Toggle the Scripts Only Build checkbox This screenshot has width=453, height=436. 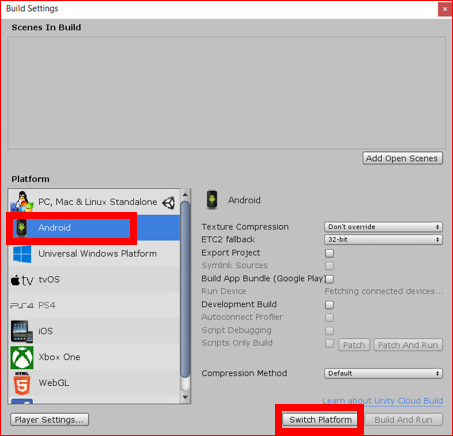point(329,344)
